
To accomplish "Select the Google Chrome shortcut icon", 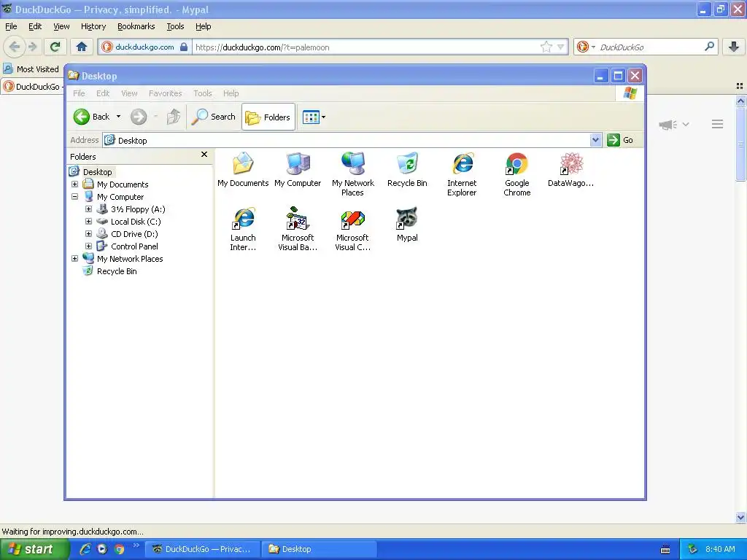I will 517,174.
